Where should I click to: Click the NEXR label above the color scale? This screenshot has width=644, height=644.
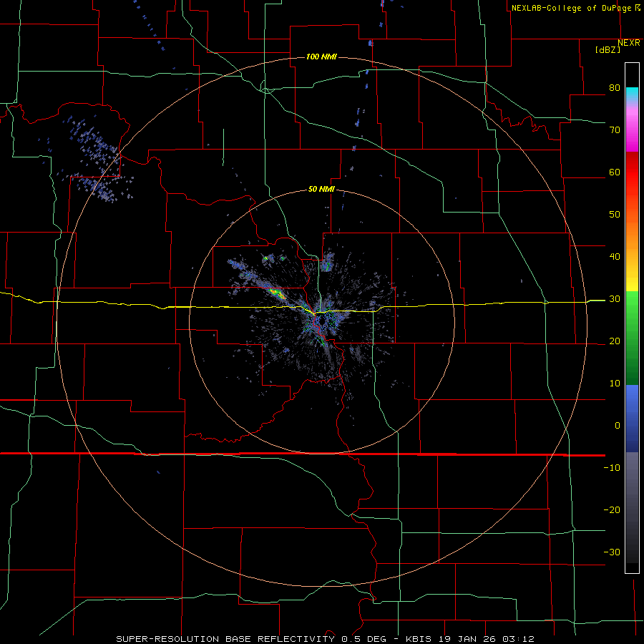tap(629, 43)
